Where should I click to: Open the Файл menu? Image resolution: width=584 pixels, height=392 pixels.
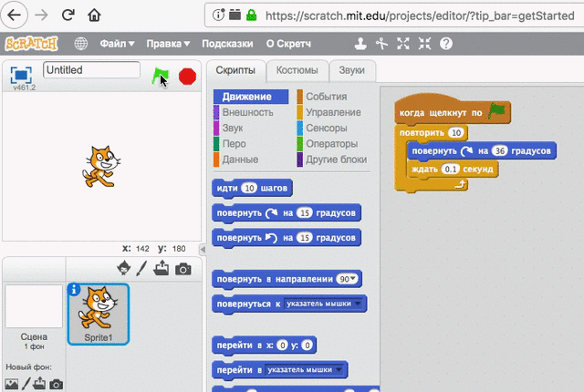pos(117,44)
